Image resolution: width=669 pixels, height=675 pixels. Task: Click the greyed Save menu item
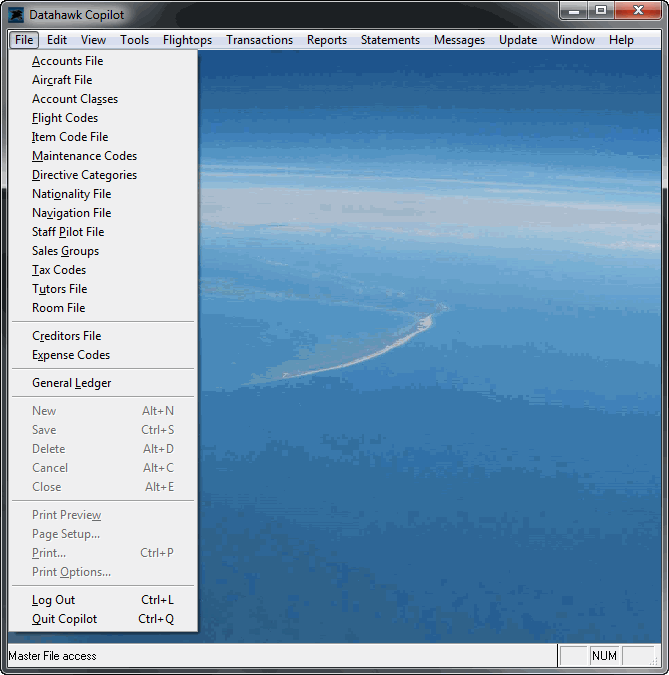[103, 430]
